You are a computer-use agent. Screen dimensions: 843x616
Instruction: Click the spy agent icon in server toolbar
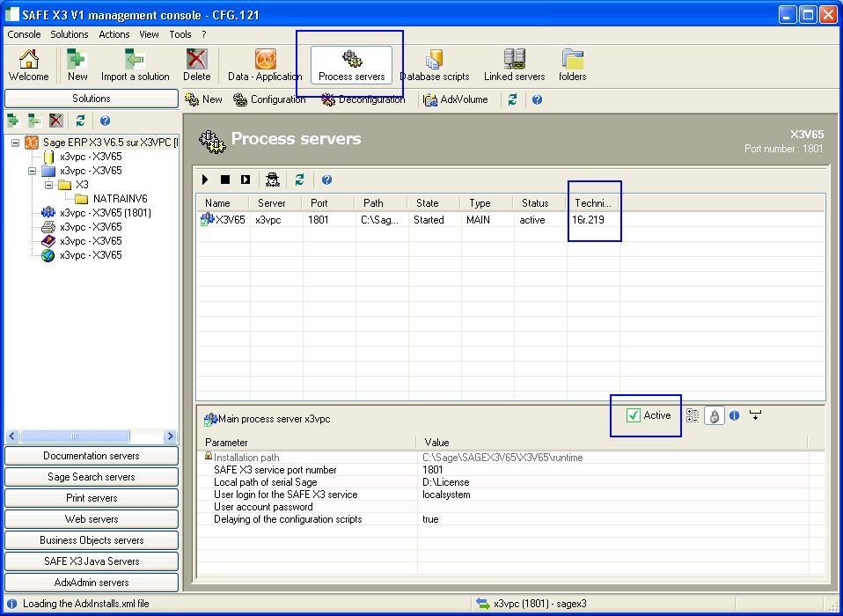(x=273, y=180)
